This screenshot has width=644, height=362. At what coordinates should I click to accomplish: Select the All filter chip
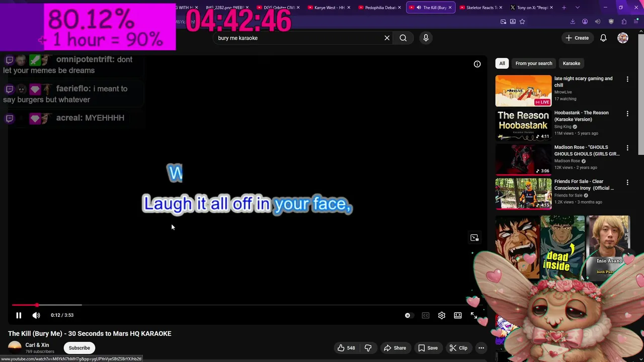coord(502,63)
